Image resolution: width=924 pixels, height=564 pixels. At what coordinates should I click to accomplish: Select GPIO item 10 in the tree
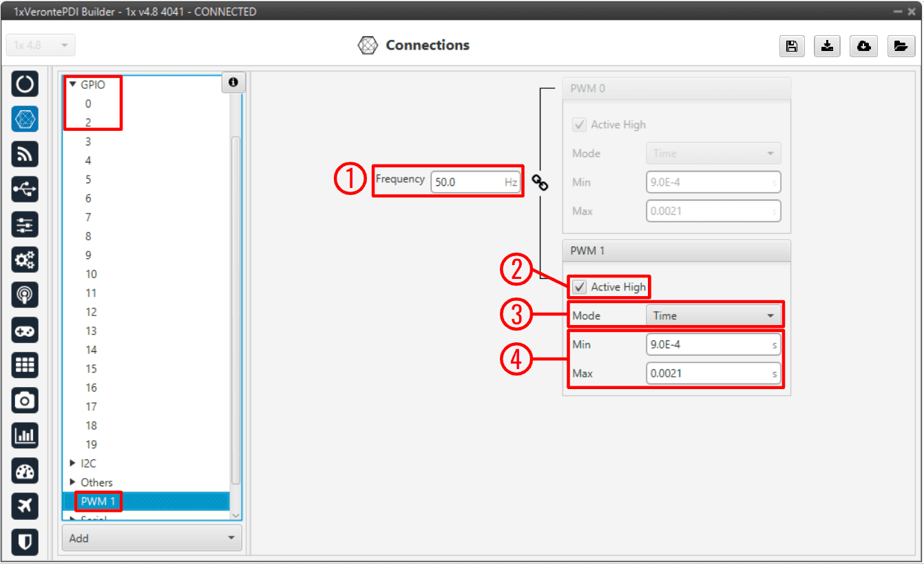pyautogui.click(x=91, y=274)
